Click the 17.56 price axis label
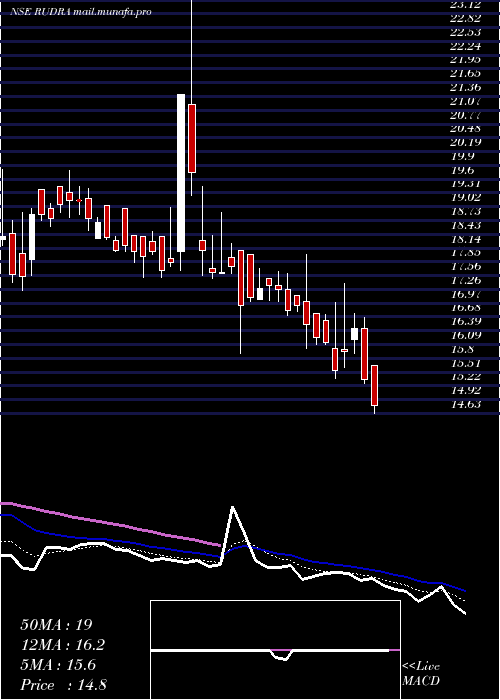The image size is (500, 700). [x=466, y=267]
